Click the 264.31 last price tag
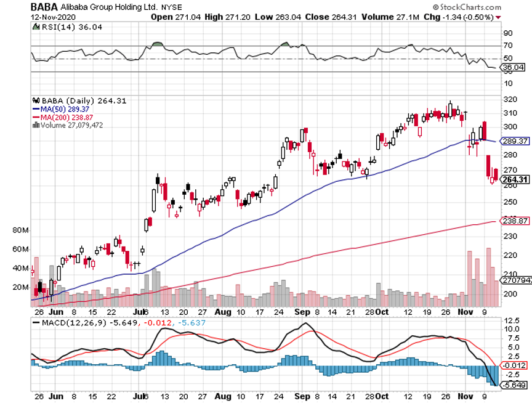The image size is (532, 403). [x=516, y=180]
